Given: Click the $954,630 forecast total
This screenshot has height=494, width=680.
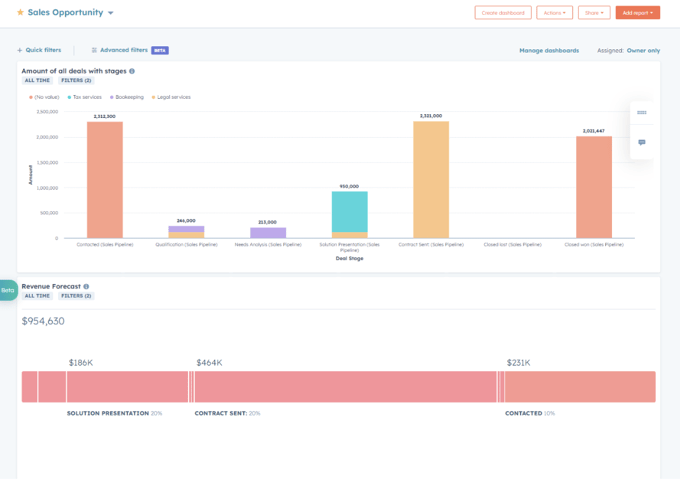Looking at the screenshot, I should [x=43, y=321].
